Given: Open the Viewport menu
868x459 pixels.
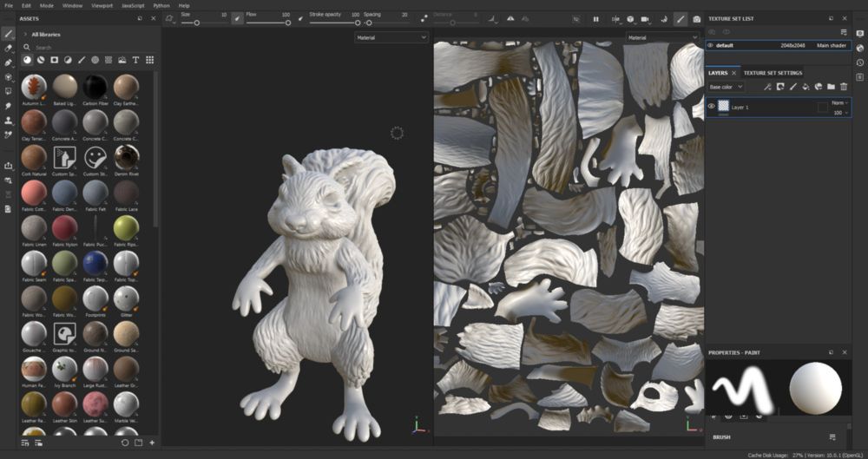Looking at the screenshot, I should point(102,5).
